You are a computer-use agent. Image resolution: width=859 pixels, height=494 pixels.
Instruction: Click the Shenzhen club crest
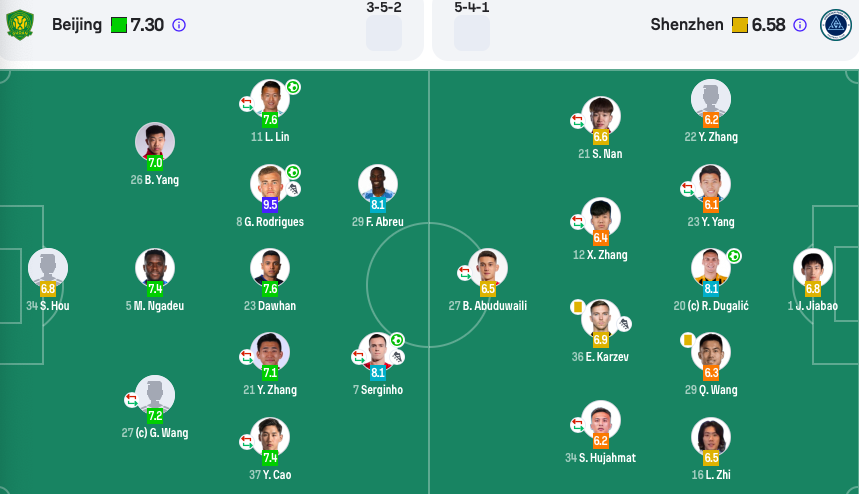click(835, 25)
